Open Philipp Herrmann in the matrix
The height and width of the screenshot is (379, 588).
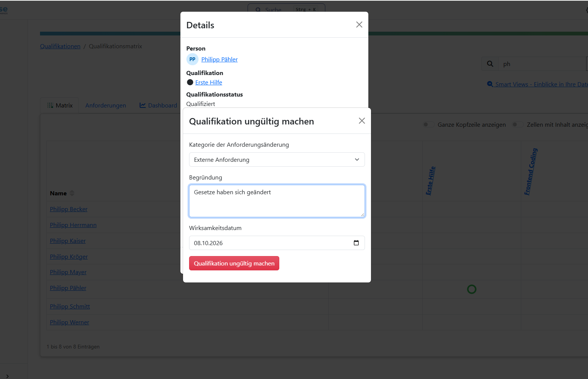point(73,225)
